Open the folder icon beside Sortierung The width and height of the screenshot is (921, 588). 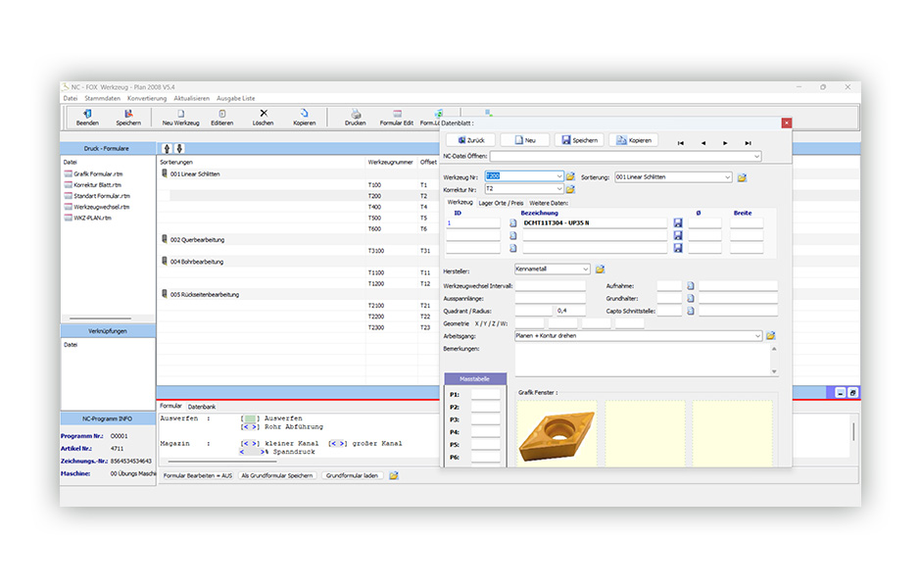(x=742, y=177)
